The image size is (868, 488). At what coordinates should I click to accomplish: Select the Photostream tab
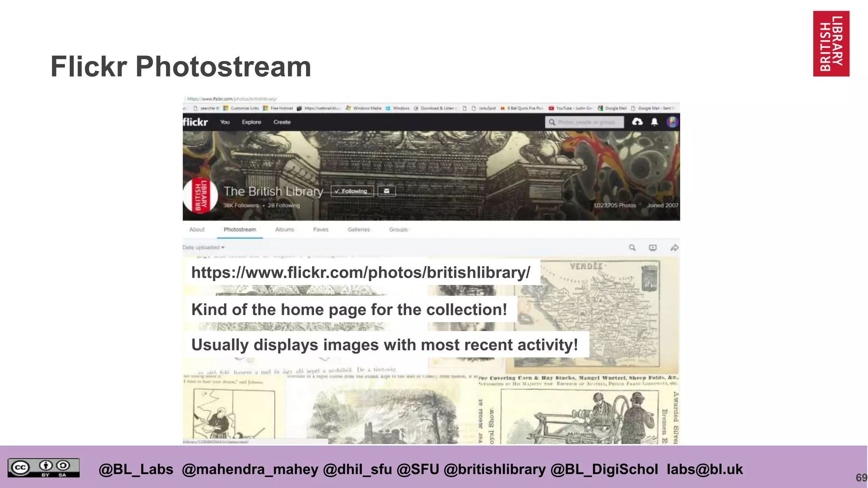(240, 230)
